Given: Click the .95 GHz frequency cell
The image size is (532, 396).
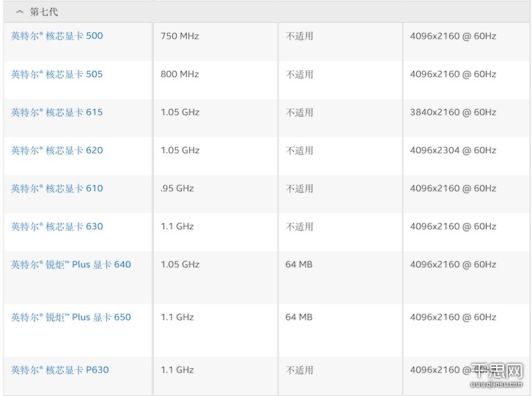Looking at the screenshot, I should click(x=177, y=188).
